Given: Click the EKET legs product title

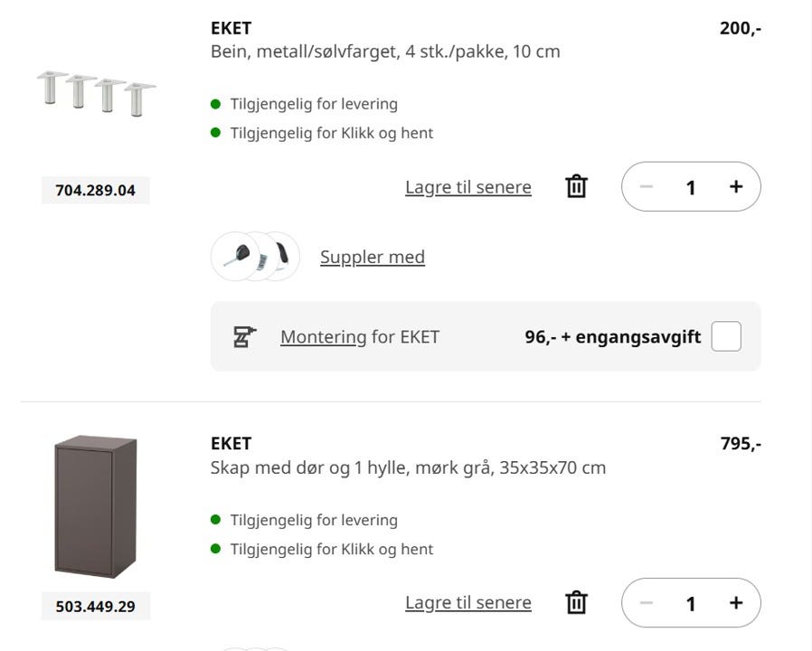Looking at the screenshot, I should pyautogui.click(x=231, y=28).
